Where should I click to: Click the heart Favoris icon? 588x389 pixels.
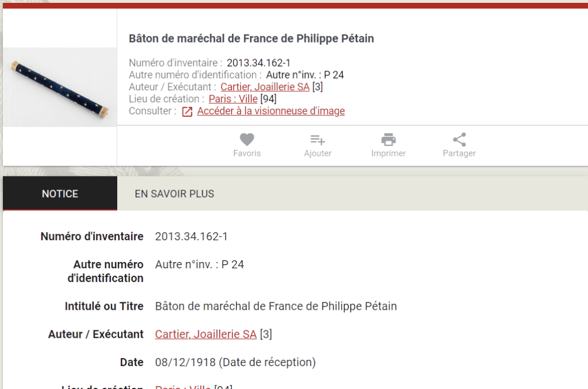click(247, 140)
